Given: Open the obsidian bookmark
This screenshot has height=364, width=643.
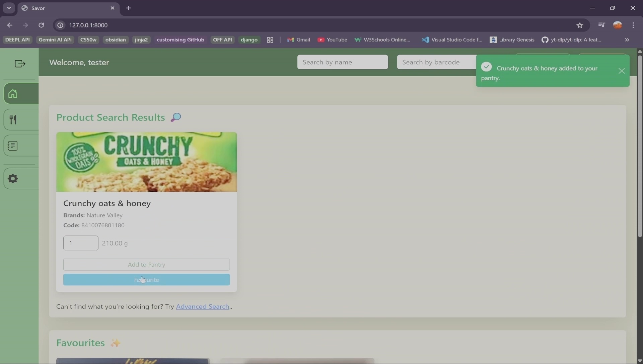Looking at the screenshot, I should [116, 39].
